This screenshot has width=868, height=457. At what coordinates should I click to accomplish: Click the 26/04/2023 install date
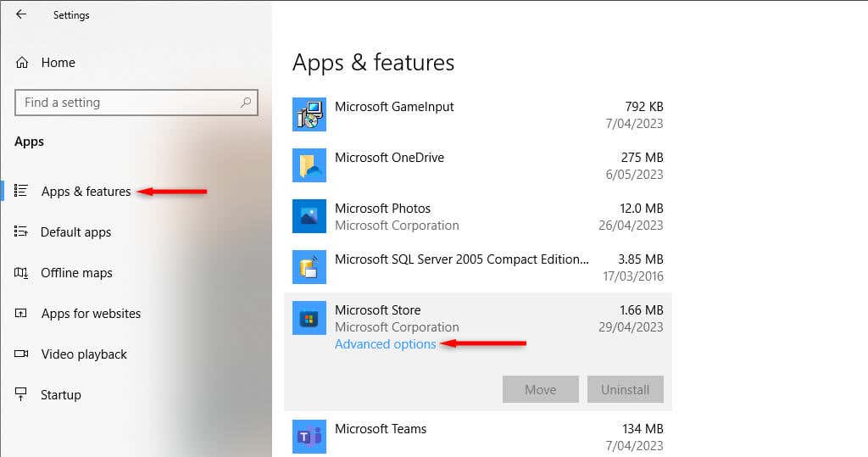pyautogui.click(x=631, y=226)
